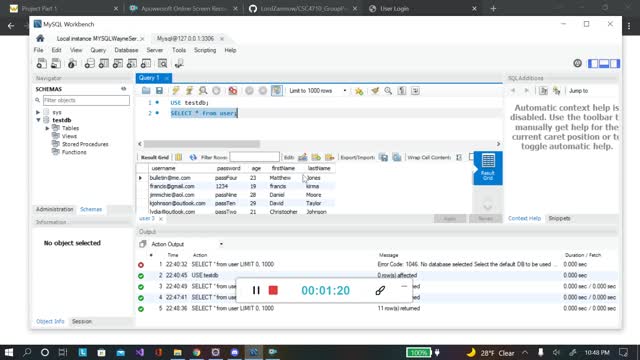Click the Open SQL script icon in the main toolbar
Image resolution: width=640 pixels, height=360 pixels.
tap(56, 63)
